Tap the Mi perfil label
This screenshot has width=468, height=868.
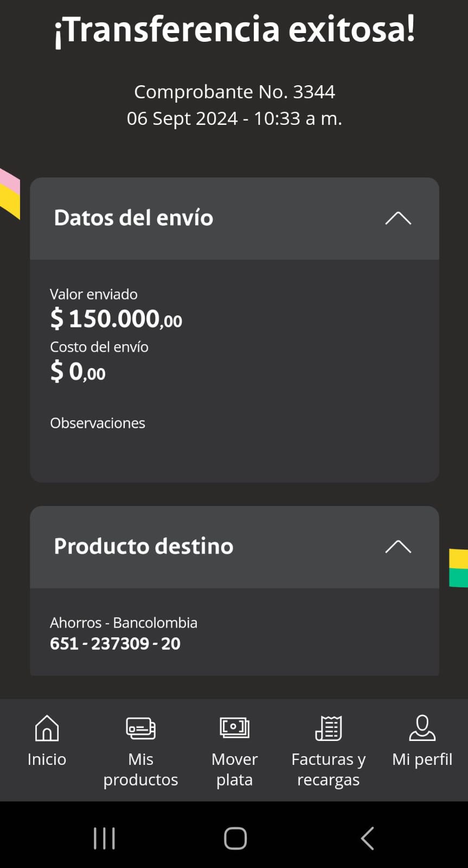click(422, 759)
